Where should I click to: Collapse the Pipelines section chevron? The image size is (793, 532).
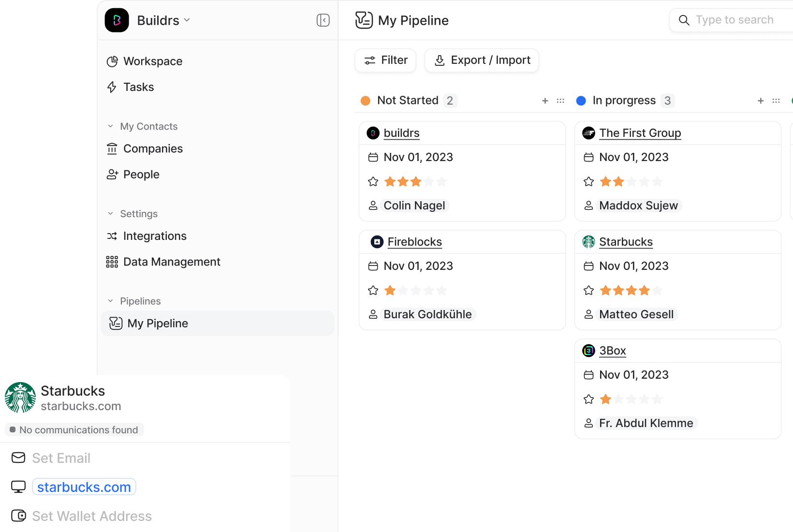pyautogui.click(x=110, y=301)
